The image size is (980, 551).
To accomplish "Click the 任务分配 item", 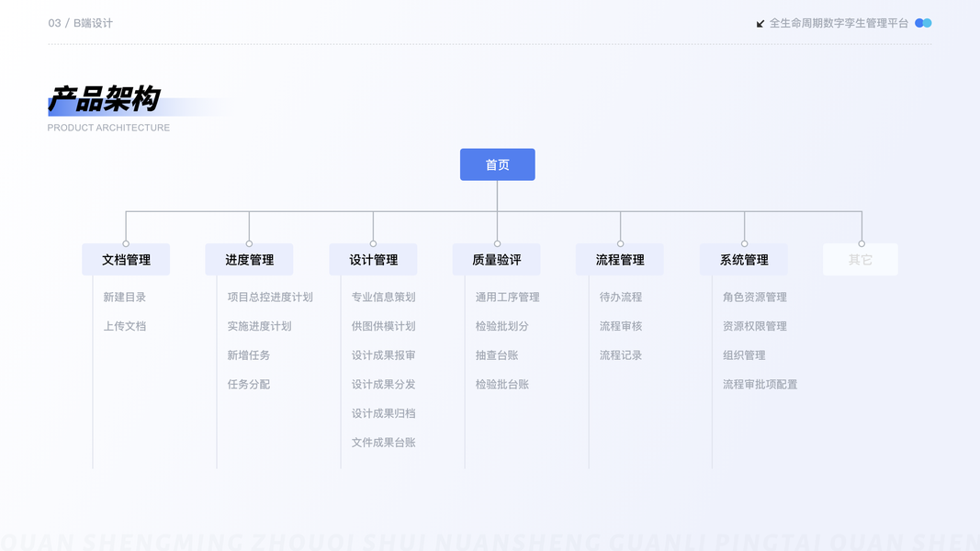I will point(249,384).
